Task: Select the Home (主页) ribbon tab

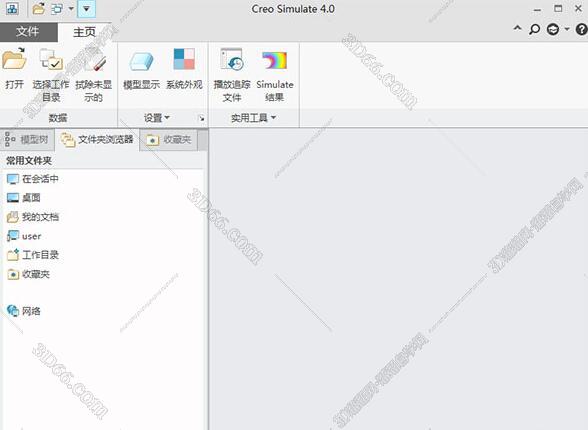Action: (85, 32)
